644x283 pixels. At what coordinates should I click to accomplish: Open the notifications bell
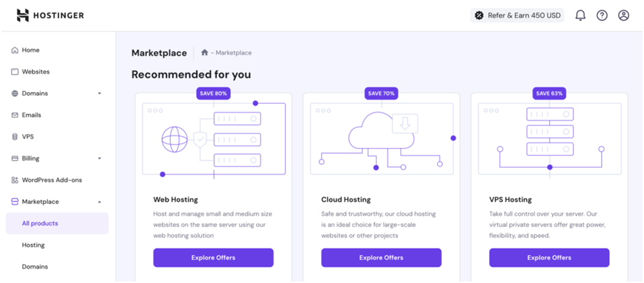(581, 16)
